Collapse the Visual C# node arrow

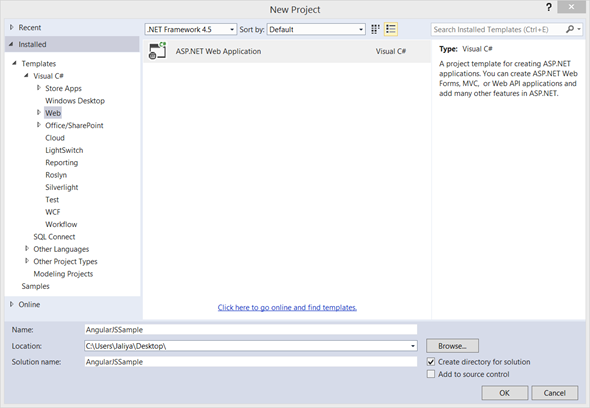26,76
